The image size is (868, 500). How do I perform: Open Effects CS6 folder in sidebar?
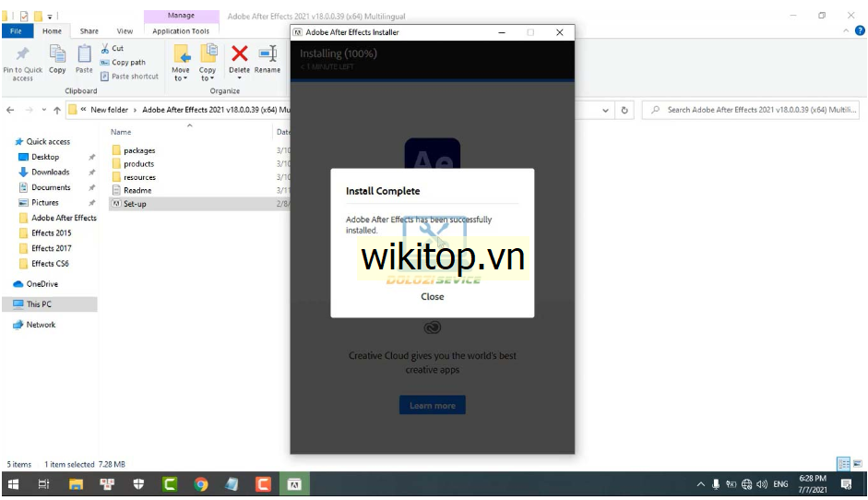click(x=50, y=263)
